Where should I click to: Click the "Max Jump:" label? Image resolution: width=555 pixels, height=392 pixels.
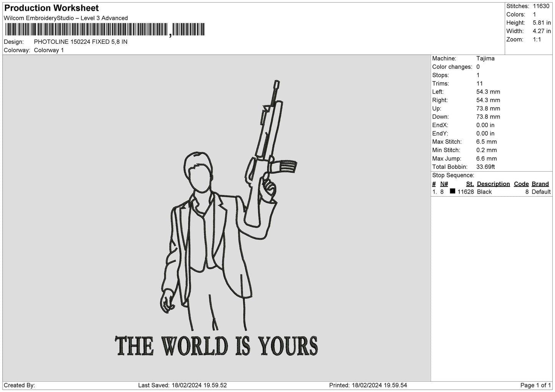click(x=447, y=159)
